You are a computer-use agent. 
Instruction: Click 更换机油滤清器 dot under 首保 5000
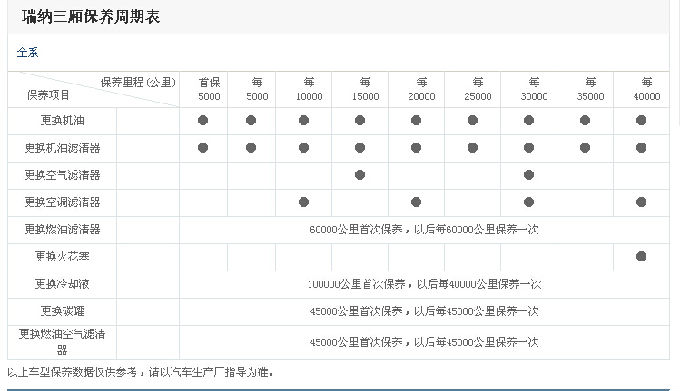tap(203, 148)
